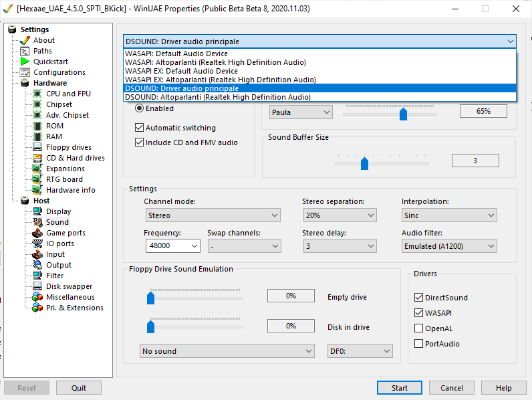Click the Hardware category icon

click(x=25, y=83)
